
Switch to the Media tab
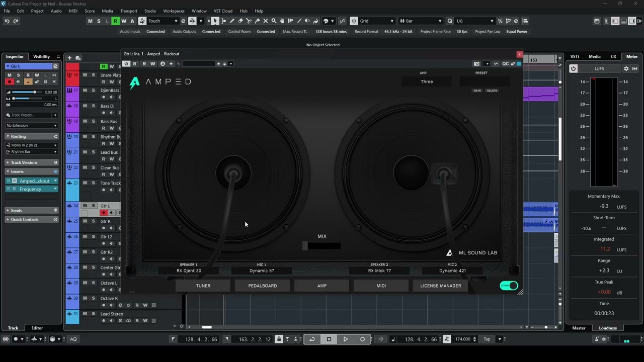[x=595, y=56]
